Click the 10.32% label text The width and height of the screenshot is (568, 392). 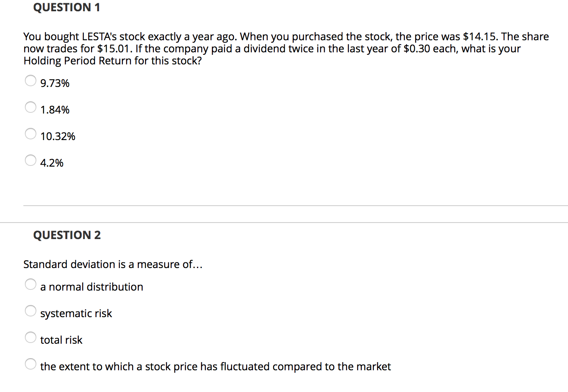(58, 136)
